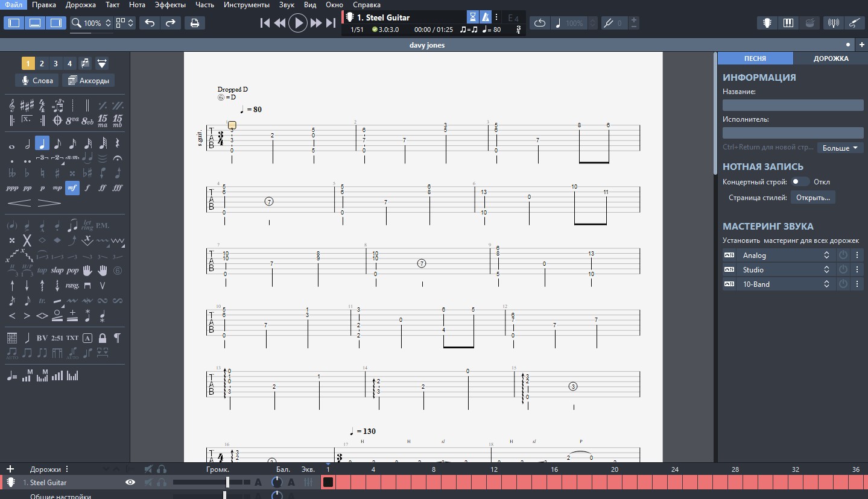The image size is (868, 499).
Task: Select voice 3
Action: tap(55, 63)
